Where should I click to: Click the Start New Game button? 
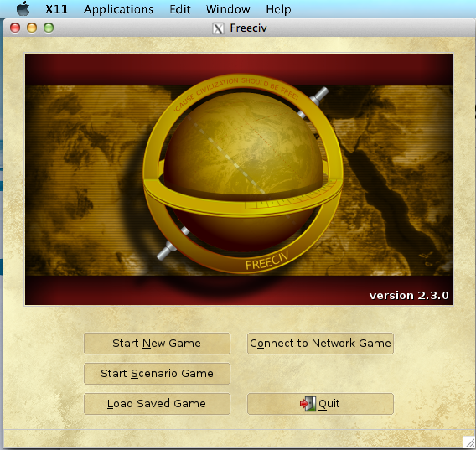[157, 343]
